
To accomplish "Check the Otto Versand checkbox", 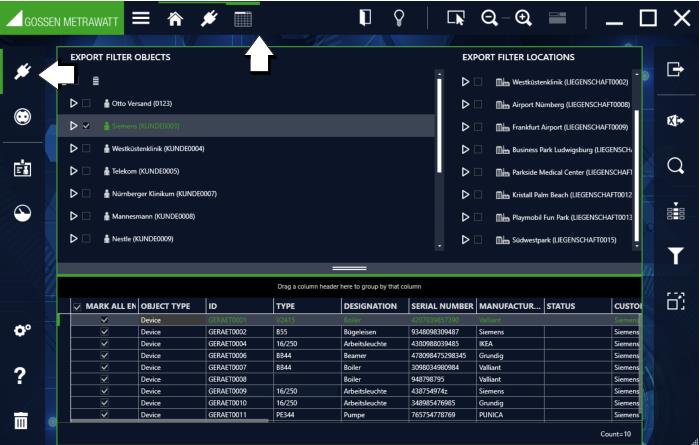I will (86, 103).
